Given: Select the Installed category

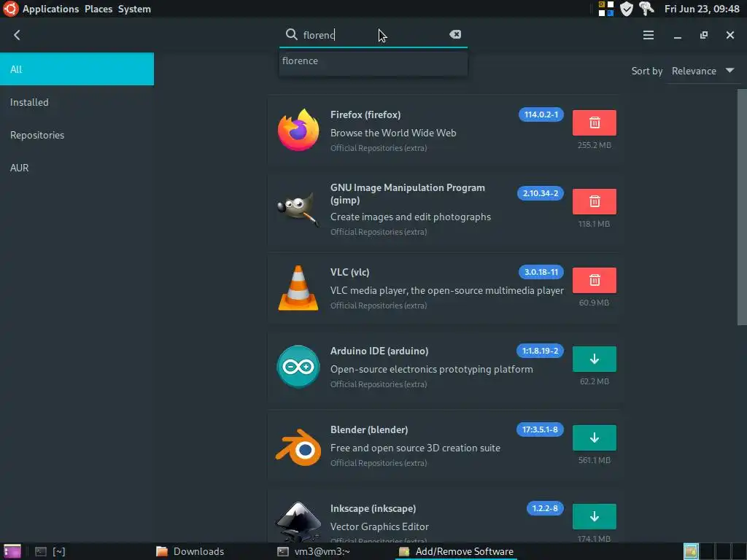Looking at the screenshot, I should pyautogui.click(x=77, y=102).
